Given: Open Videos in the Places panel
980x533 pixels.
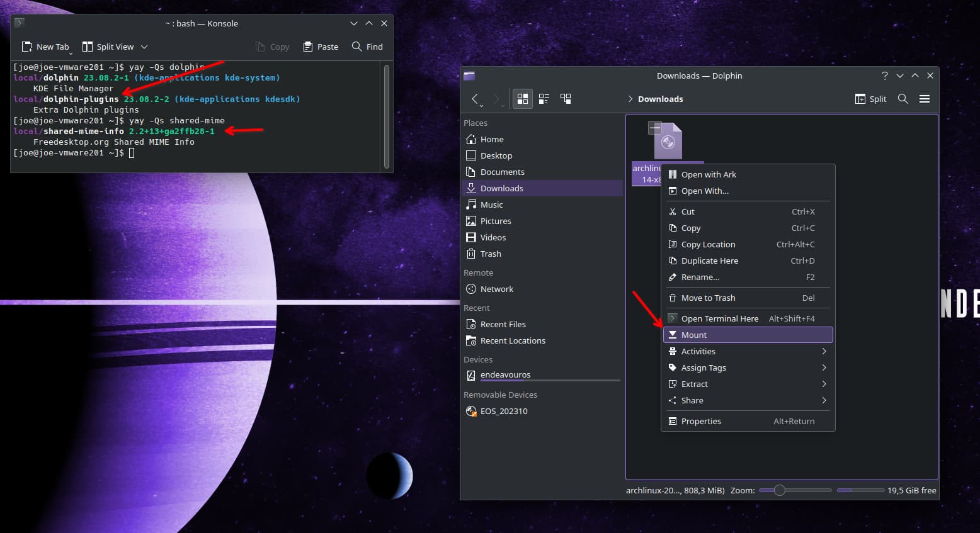Looking at the screenshot, I should (543, 237).
